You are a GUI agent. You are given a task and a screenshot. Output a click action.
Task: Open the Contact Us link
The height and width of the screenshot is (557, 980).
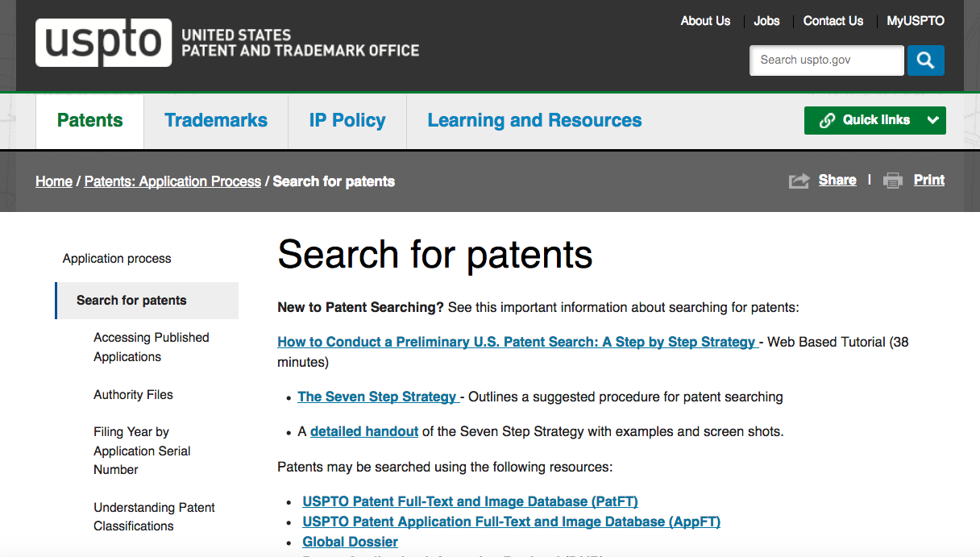833,21
